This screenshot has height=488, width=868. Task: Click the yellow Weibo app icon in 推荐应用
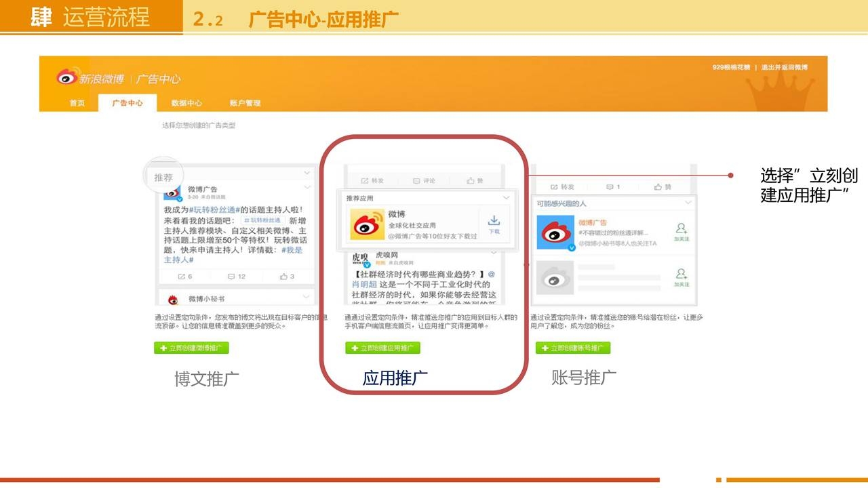[x=367, y=225]
